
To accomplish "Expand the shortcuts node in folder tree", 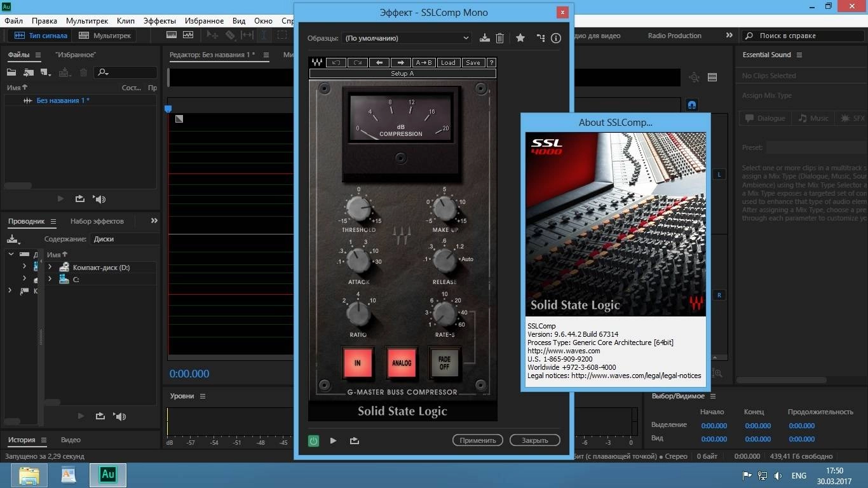I will 10,290.
